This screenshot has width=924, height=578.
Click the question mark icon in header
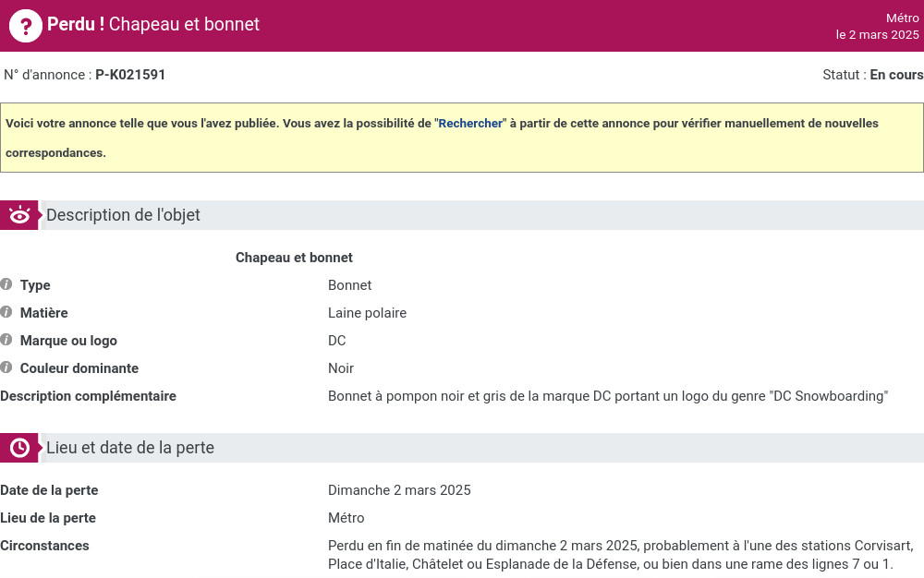tap(25, 26)
